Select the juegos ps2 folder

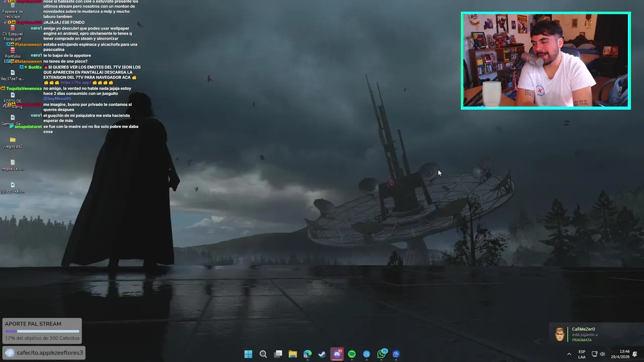tap(13, 142)
